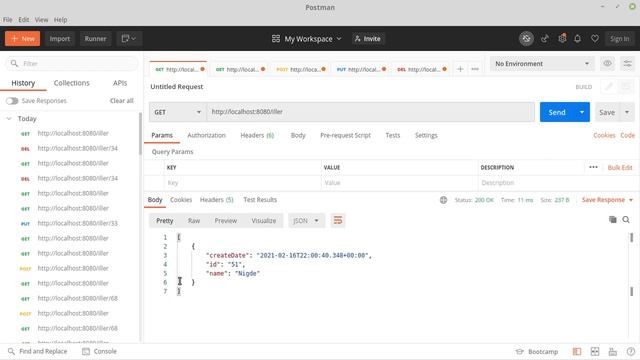Open the Pre-request Script tab
Screen dimensions: 640x360
pos(345,136)
